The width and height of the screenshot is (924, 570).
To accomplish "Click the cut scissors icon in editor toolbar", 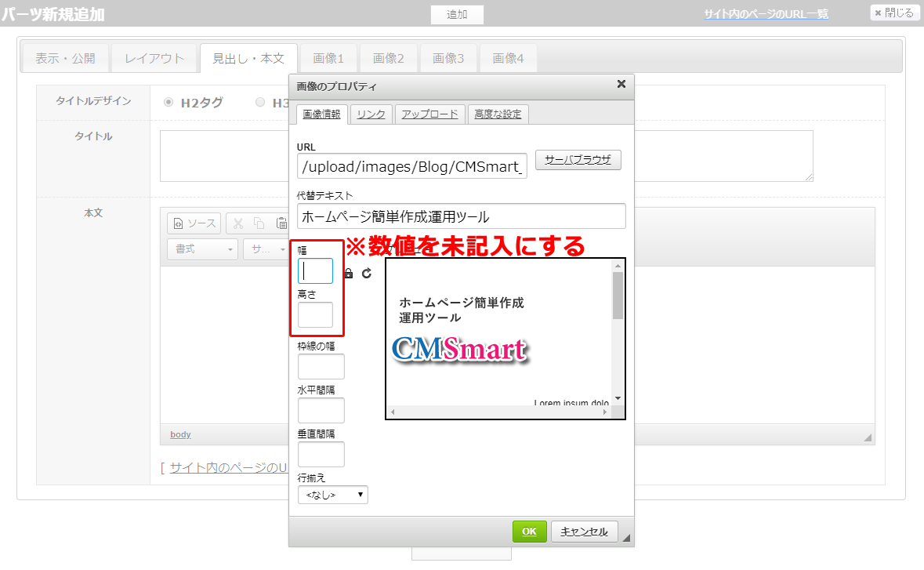I will 239,223.
